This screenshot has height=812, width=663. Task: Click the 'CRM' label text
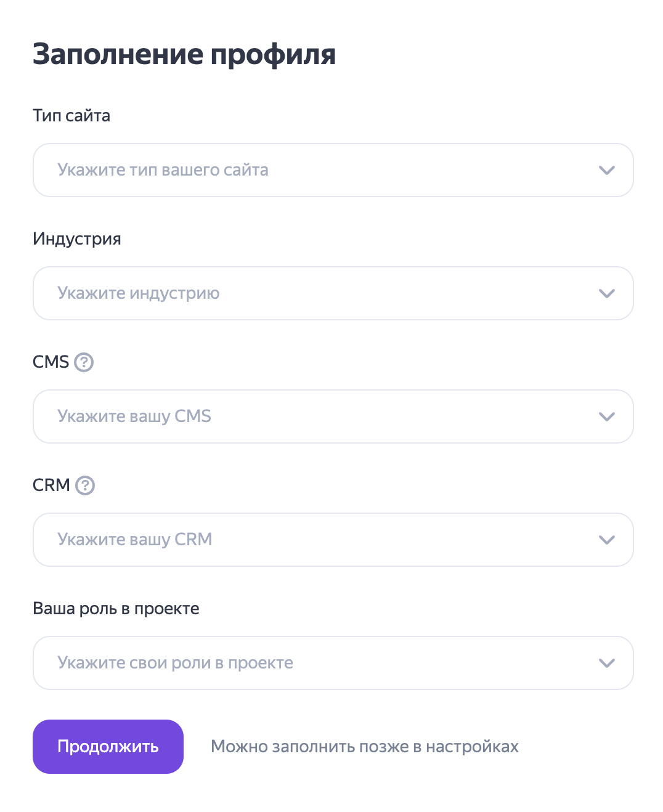pyautogui.click(x=51, y=485)
